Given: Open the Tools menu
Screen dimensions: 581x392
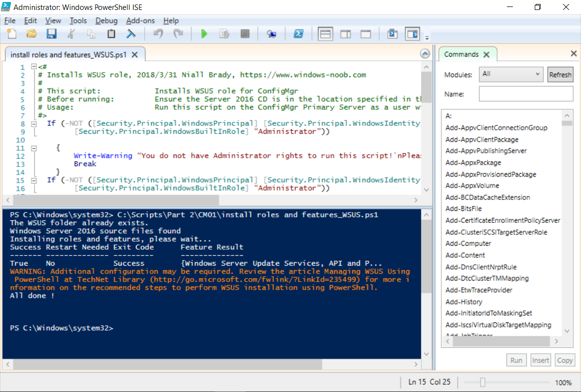Looking at the screenshot, I should pyautogui.click(x=78, y=21).
